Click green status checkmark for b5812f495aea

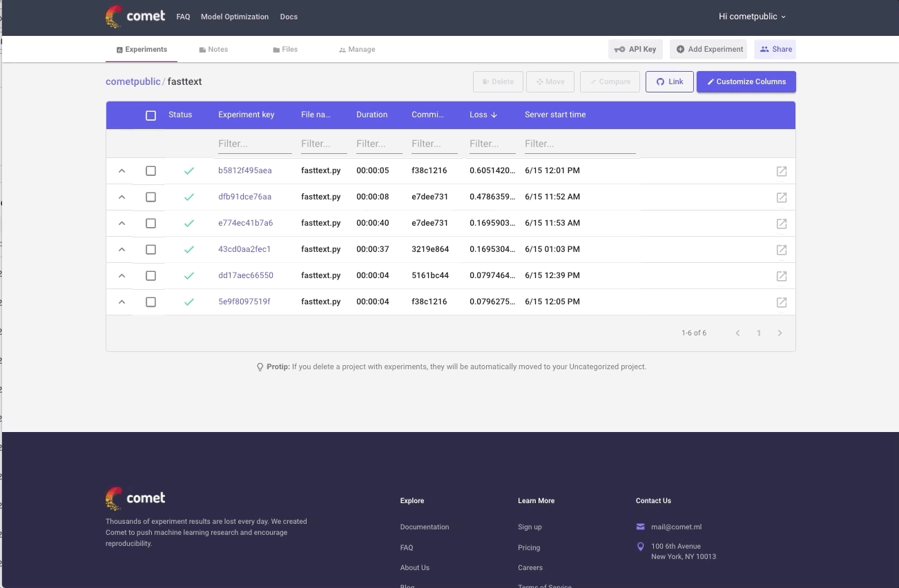[x=189, y=171]
